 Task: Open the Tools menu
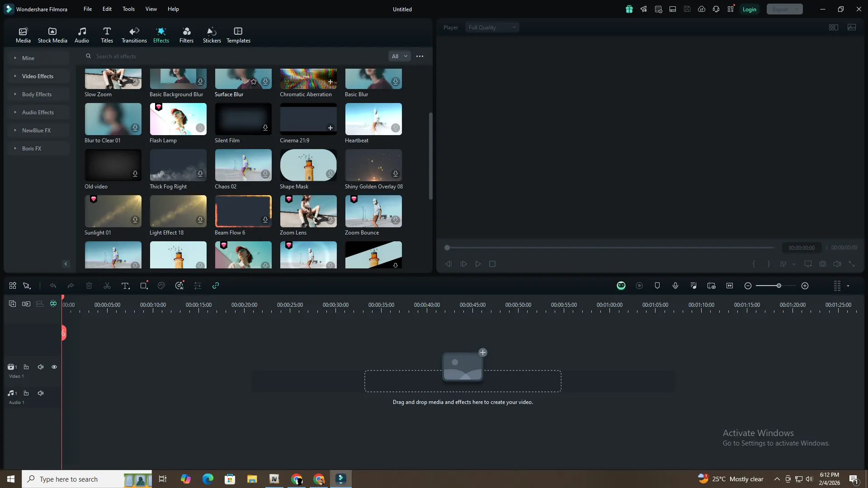click(x=128, y=9)
